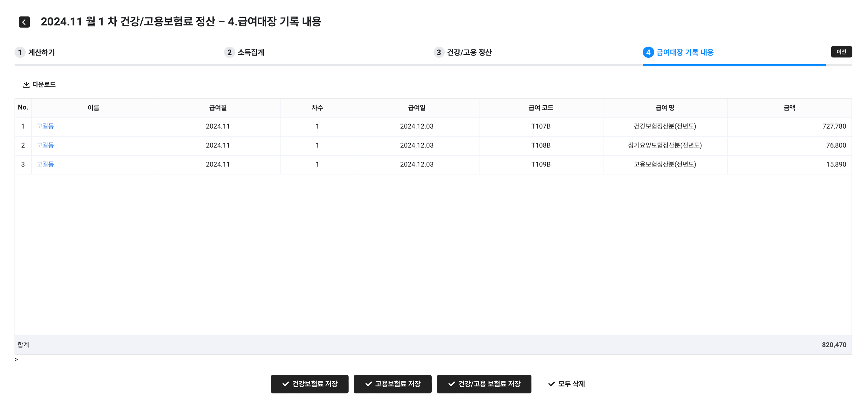Open 고길동 link in row 1

tap(45, 126)
